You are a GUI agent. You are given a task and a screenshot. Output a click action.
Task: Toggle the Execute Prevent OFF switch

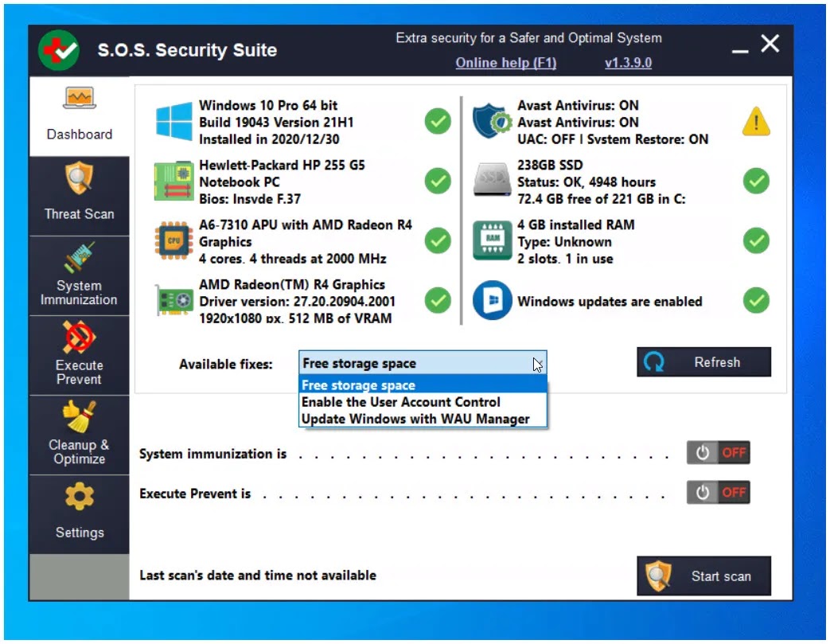[719, 493]
